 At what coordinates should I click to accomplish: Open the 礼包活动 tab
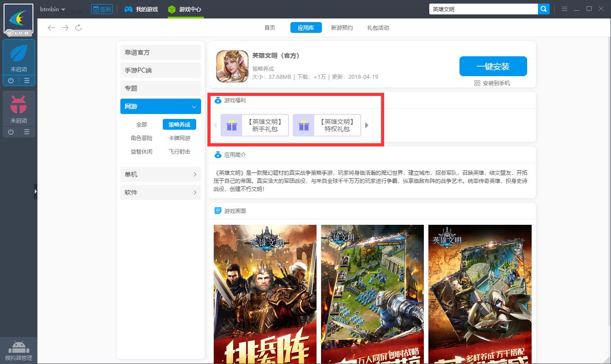378,28
